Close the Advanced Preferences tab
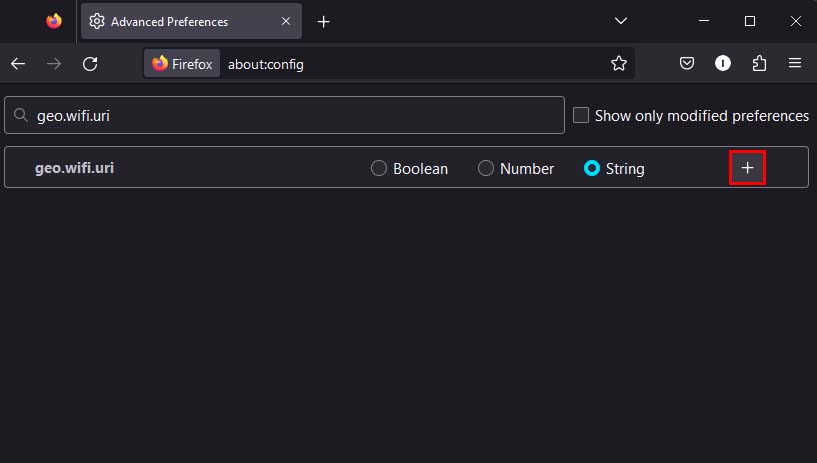 point(286,21)
